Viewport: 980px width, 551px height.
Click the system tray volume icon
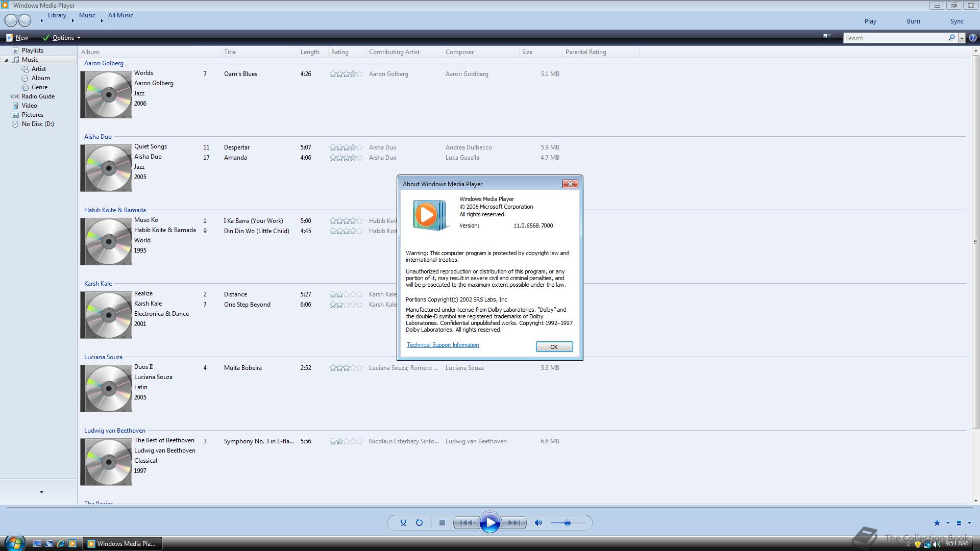click(x=937, y=544)
